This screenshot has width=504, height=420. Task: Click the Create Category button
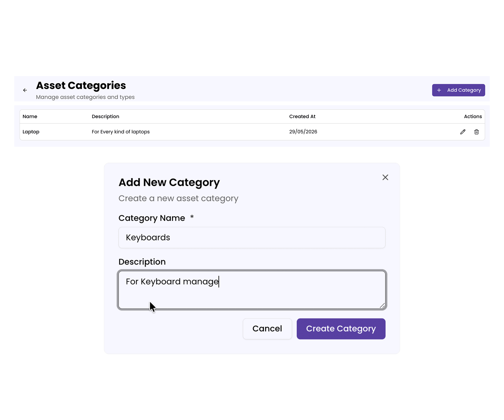click(x=341, y=329)
